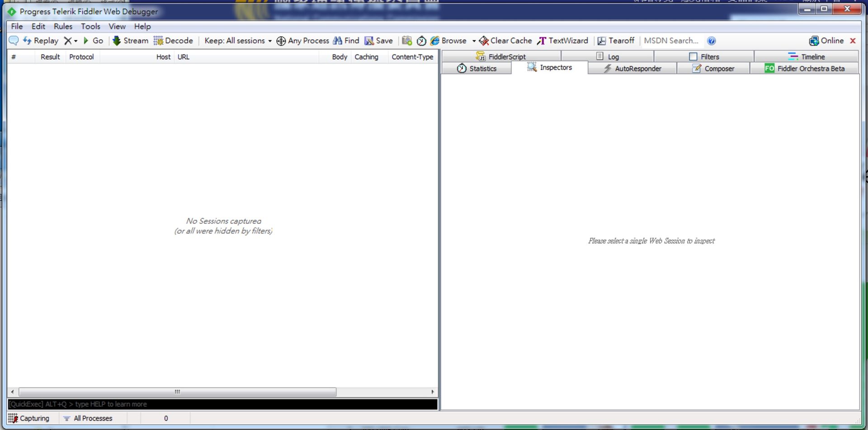This screenshot has width=868, height=430.
Task: Open the Tools menu
Action: click(x=90, y=26)
